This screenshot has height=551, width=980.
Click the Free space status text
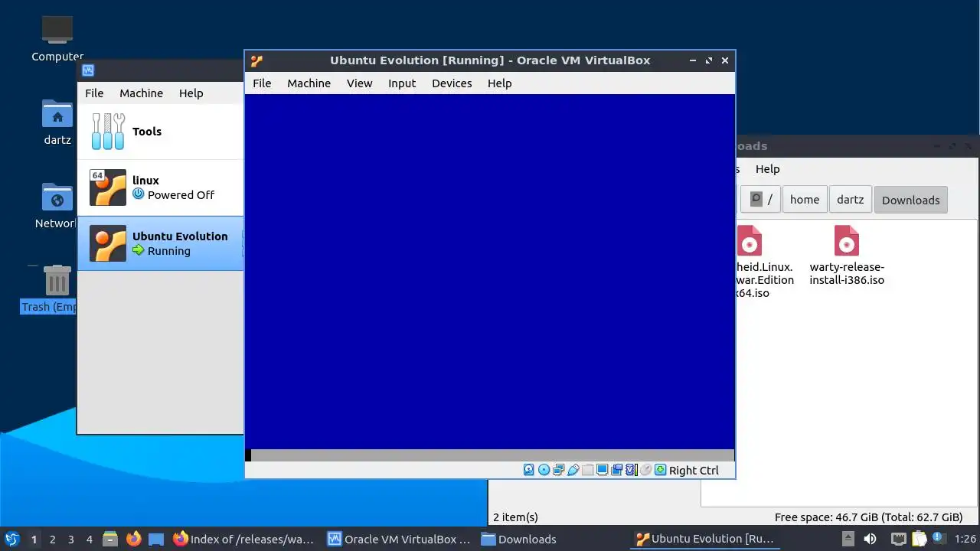click(868, 517)
